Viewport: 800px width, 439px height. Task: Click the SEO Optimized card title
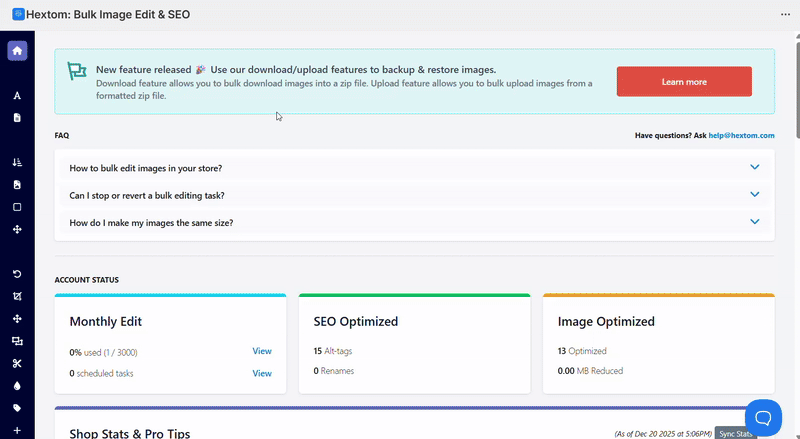point(356,322)
